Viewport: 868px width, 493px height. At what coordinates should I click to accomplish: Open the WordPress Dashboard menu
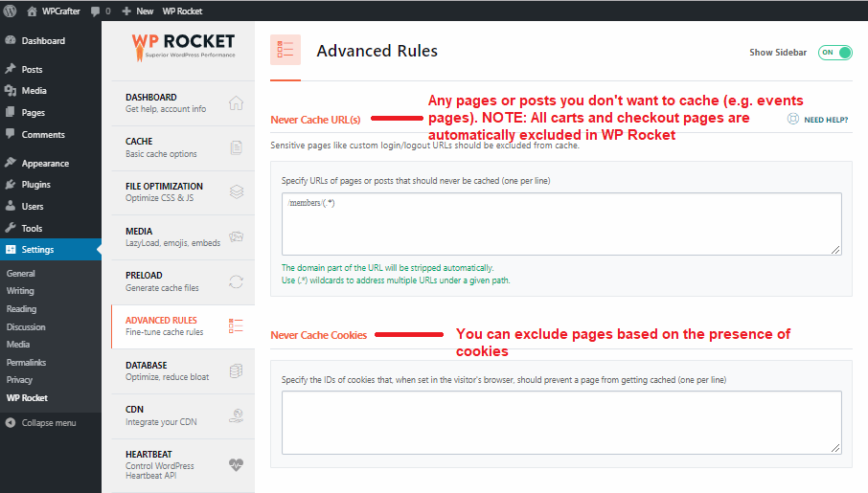(51, 41)
